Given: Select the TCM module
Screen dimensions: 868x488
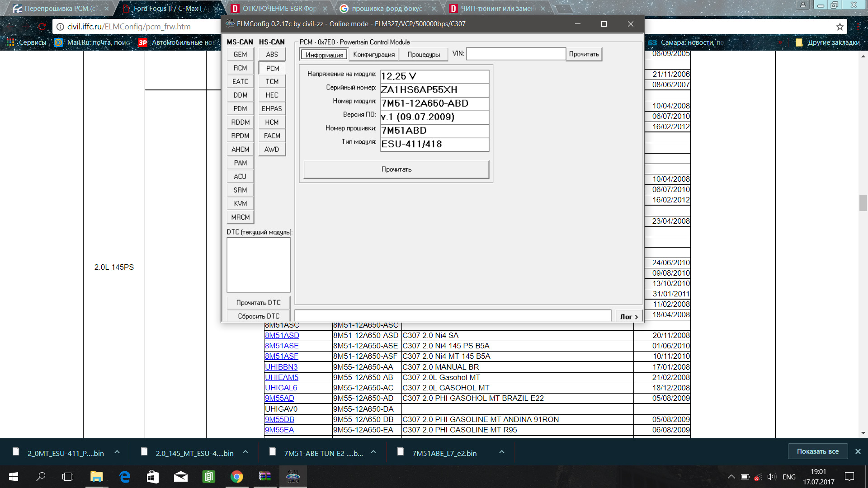Looking at the screenshot, I should (x=272, y=81).
